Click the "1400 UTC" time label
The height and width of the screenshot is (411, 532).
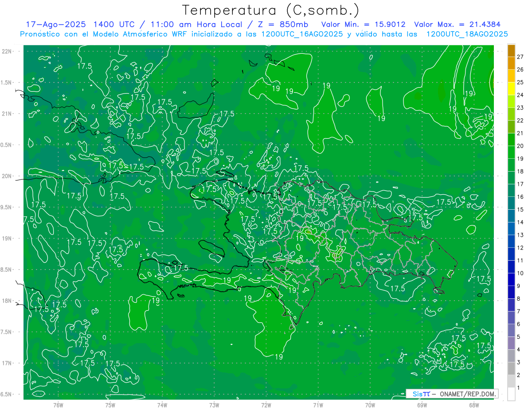(x=114, y=24)
